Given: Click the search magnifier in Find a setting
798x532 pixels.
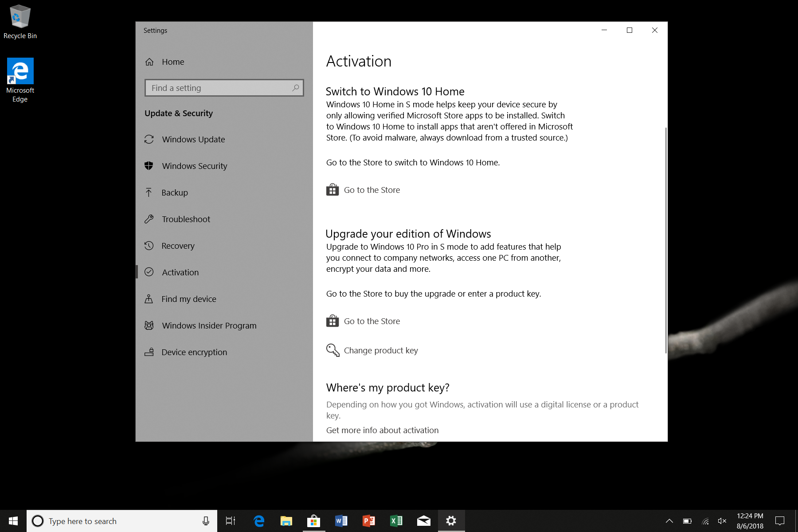Looking at the screenshot, I should (296, 88).
